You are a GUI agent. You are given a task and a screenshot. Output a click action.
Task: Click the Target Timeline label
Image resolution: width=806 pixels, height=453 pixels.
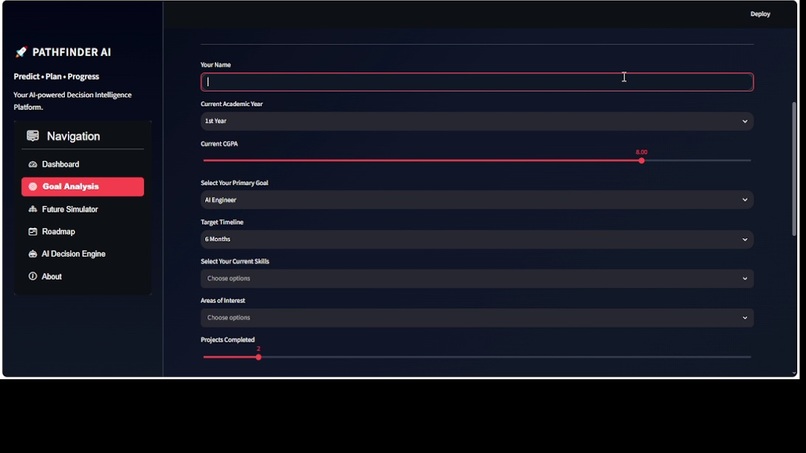click(222, 222)
